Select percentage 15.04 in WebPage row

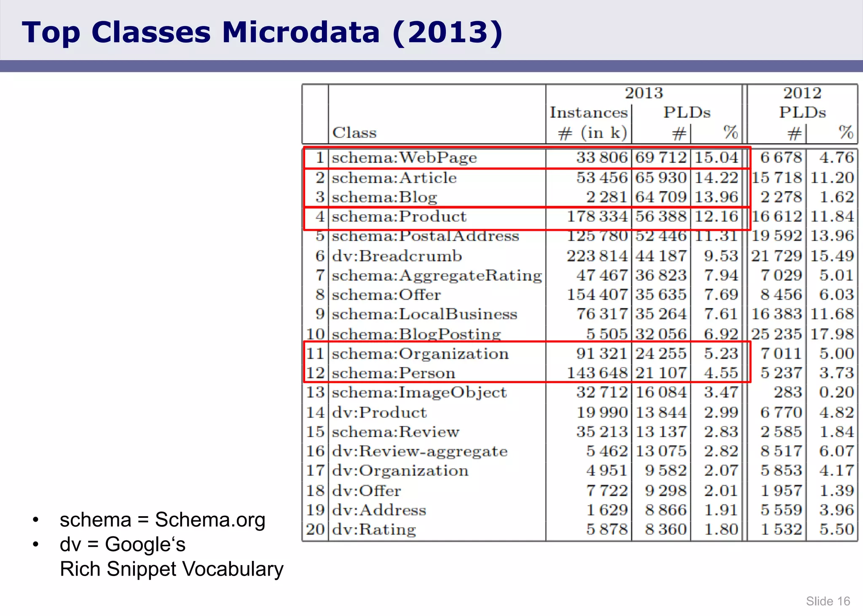click(717, 158)
